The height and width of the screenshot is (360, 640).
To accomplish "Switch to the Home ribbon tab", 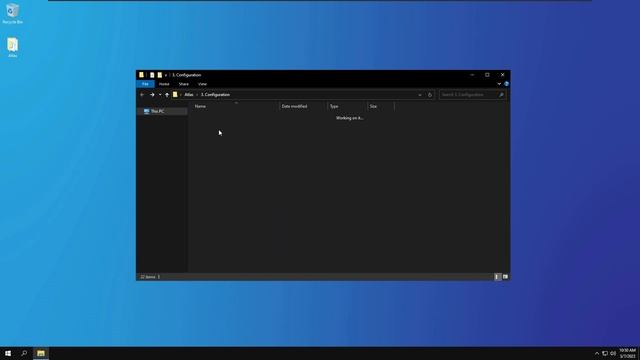I will (x=164, y=84).
